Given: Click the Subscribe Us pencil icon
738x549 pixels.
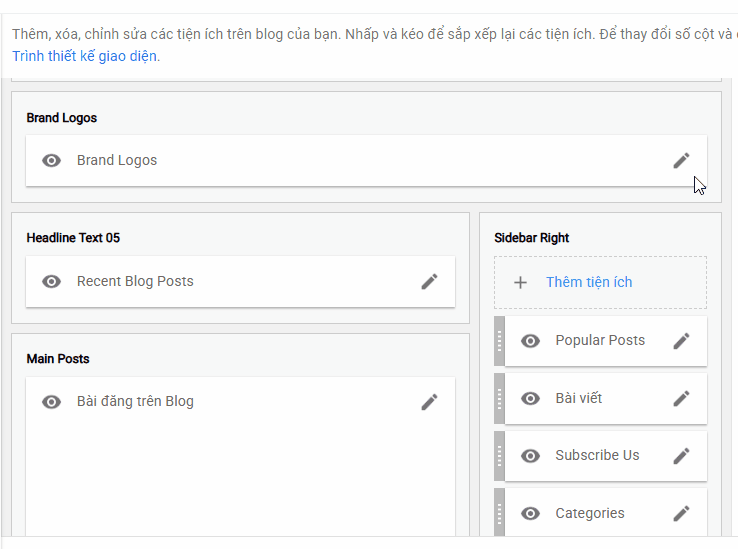Looking at the screenshot, I should tap(681, 456).
